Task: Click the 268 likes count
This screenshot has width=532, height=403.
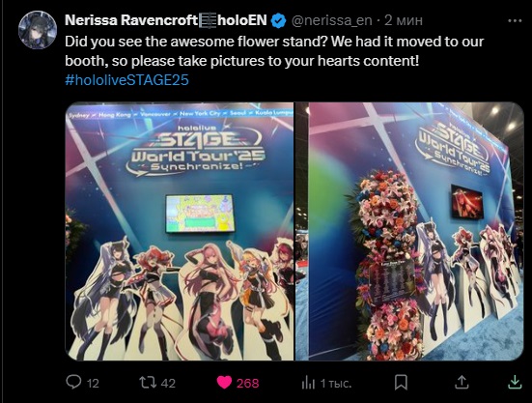Action: tap(248, 384)
